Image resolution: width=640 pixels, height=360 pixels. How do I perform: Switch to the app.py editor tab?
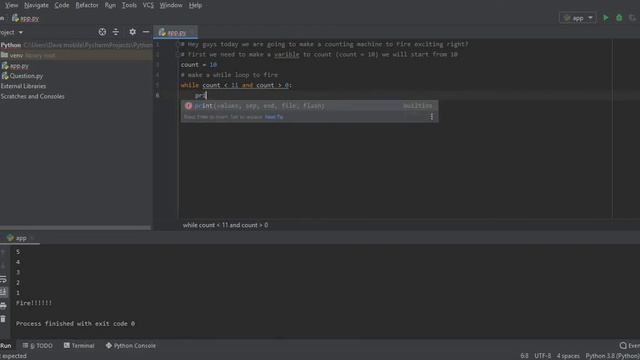176,32
